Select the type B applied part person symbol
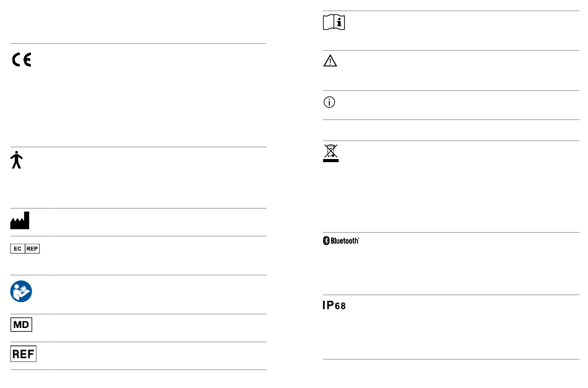Image resolution: width=588 pixels, height=388 pixels. tap(17, 160)
